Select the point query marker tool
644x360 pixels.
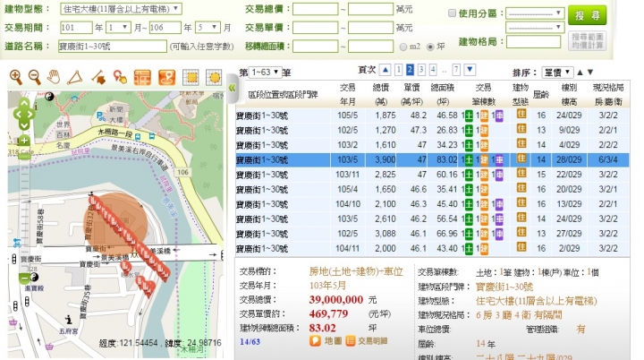coord(120,77)
